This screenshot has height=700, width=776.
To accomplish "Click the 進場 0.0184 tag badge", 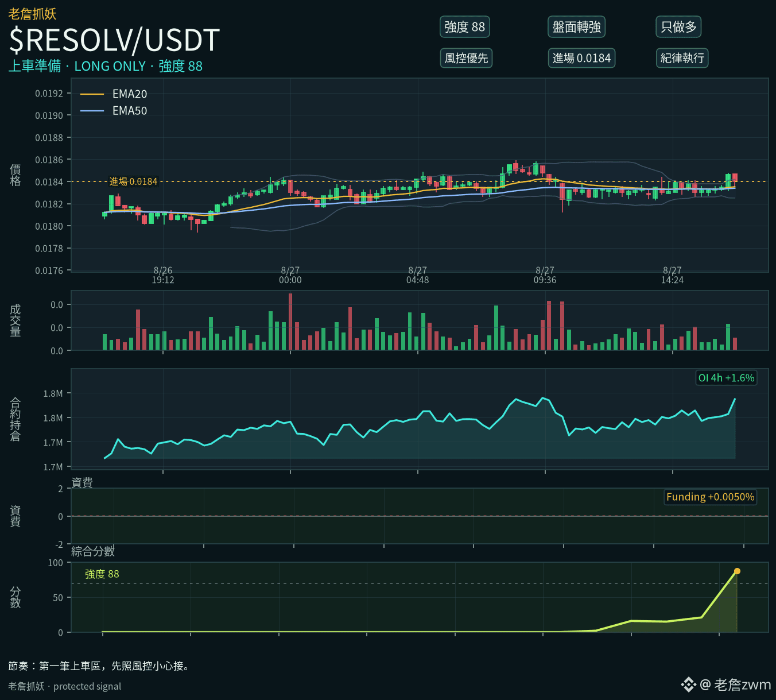I will tap(581, 58).
